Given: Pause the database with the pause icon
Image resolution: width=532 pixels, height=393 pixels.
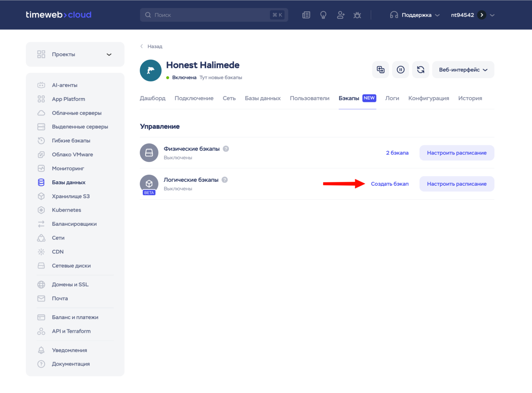Looking at the screenshot, I should pos(401,70).
